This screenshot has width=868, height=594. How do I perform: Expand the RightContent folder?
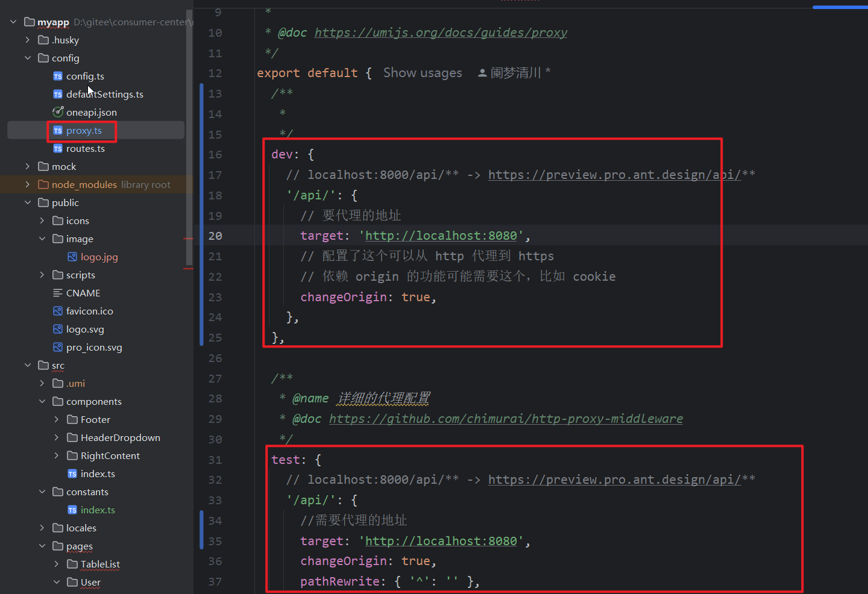(x=57, y=456)
